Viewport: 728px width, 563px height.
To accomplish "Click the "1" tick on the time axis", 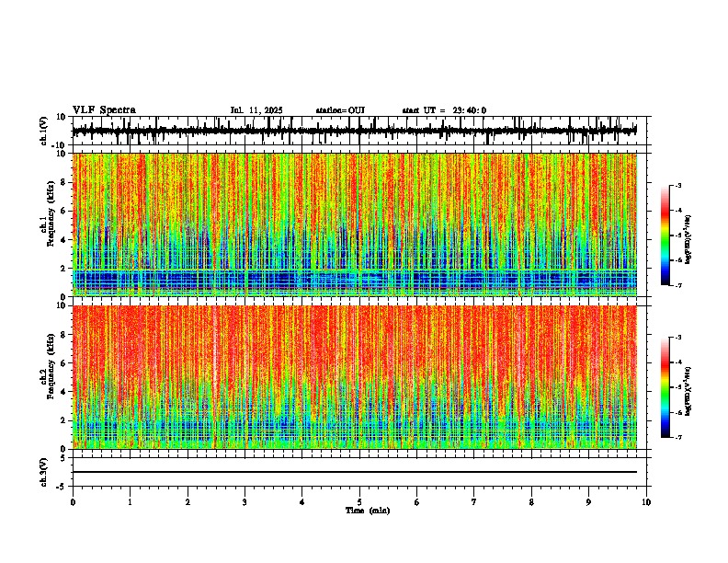I will click(x=130, y=502).
